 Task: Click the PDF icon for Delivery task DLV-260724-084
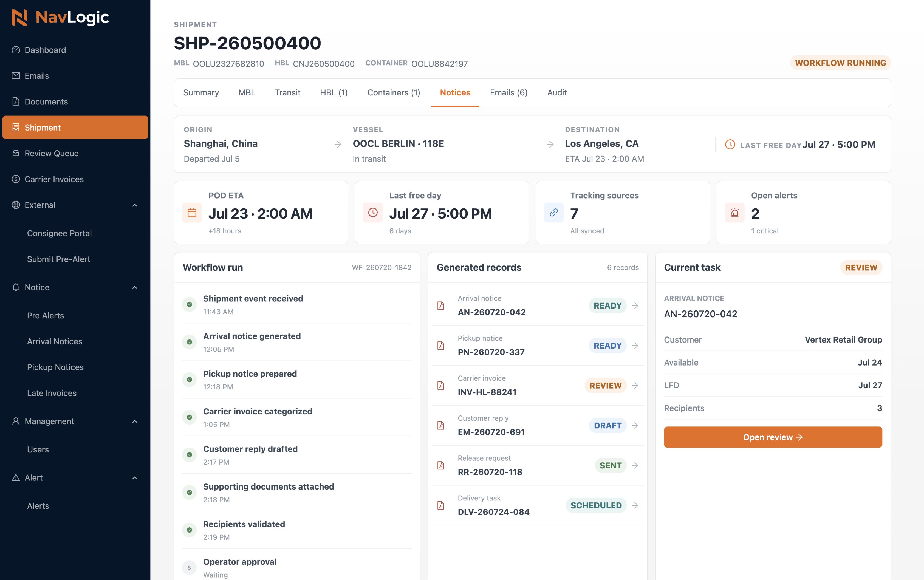pos(441,505)
